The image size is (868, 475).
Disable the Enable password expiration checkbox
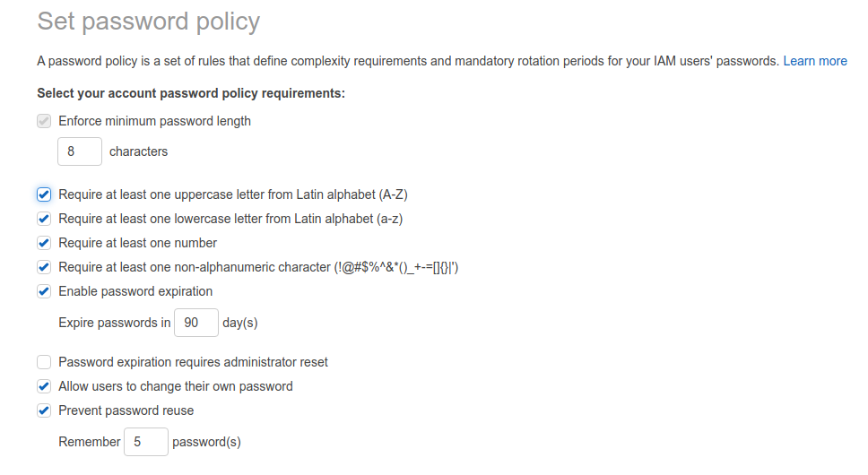click(x=44, y=291)
